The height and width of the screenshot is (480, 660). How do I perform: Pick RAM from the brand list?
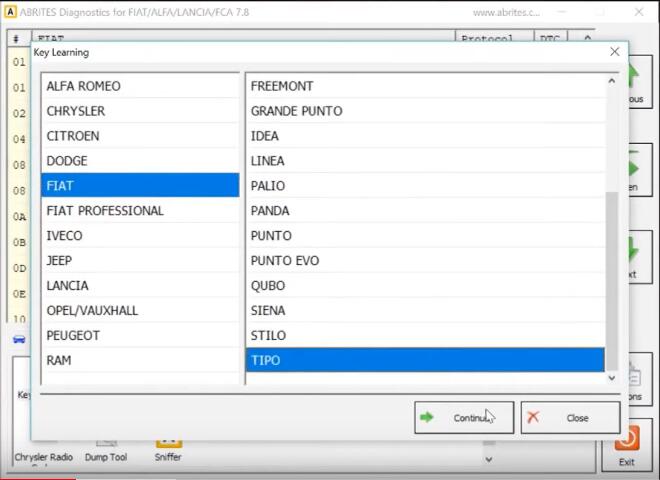[x=140, y=360]
